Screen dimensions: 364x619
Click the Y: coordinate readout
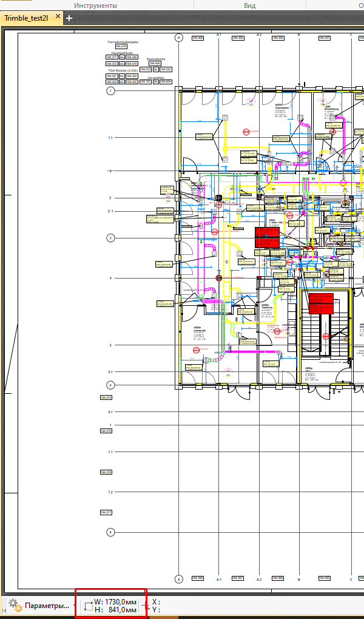click(x=156, y=610)
